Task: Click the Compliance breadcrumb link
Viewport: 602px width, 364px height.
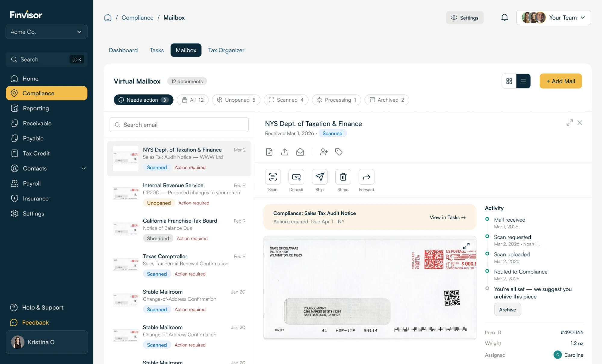Action: click(137, 17)
